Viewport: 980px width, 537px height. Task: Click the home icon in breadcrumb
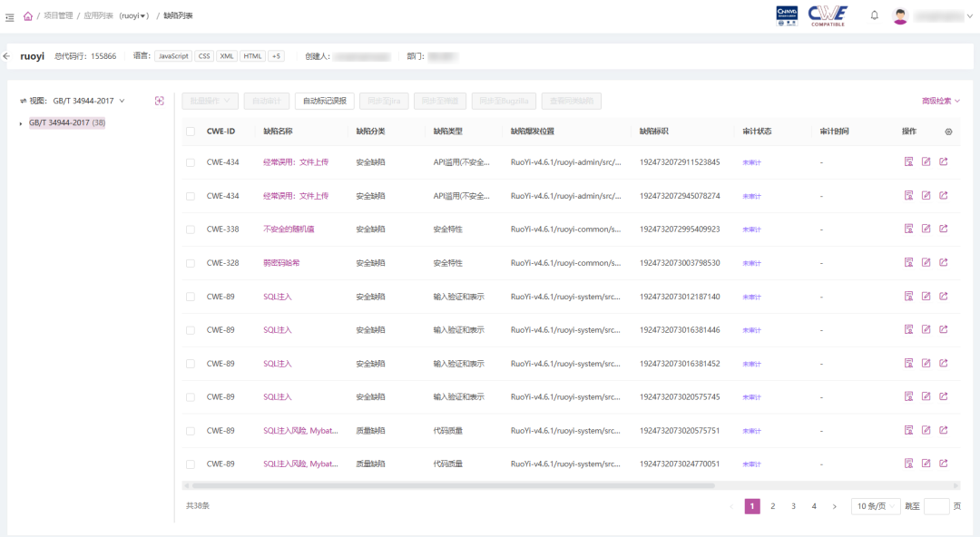(28, 15)
